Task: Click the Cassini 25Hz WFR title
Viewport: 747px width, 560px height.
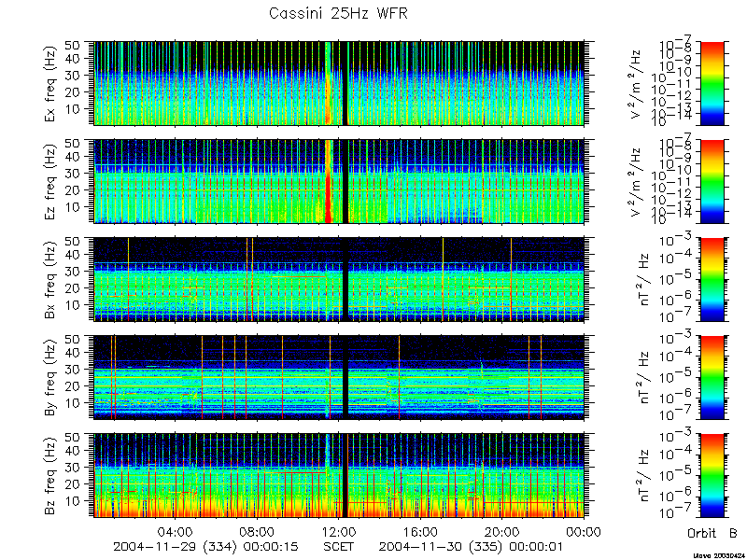Action: click(338, 13)
